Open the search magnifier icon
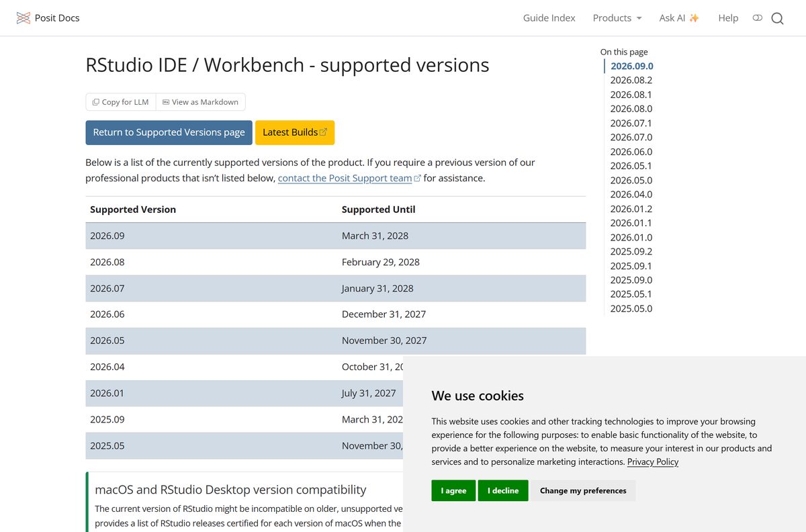The height and width of the screenshot is (532, 806). pos(777,18)
